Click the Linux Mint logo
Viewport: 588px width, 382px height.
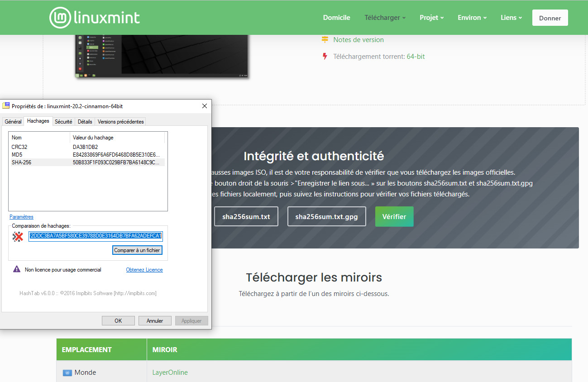[x=95, y=18]
